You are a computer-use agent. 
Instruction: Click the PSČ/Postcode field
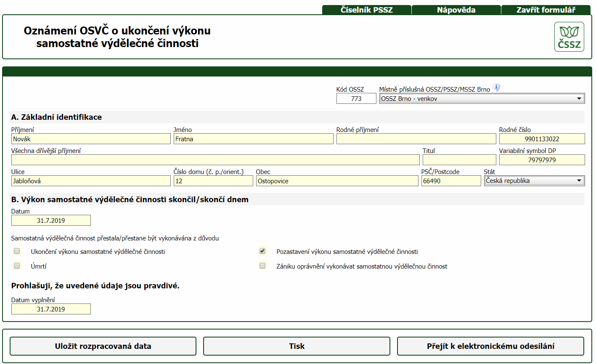pyautogui.click(x=451, y=181)
